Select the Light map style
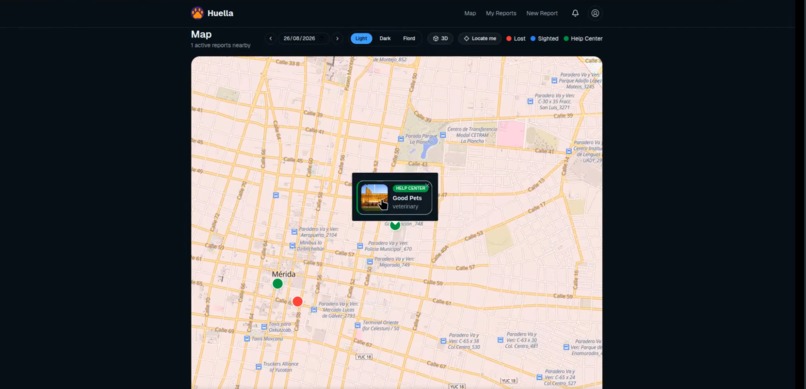This screenshot has width=806, height=389. tap(361, 39)
